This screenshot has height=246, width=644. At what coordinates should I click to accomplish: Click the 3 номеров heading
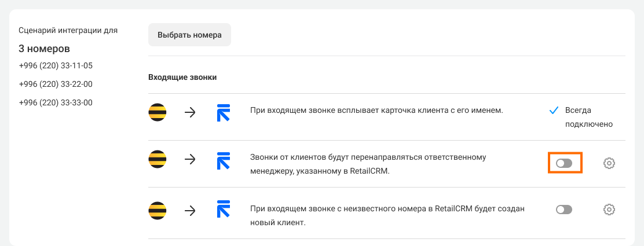coord(45,49)
